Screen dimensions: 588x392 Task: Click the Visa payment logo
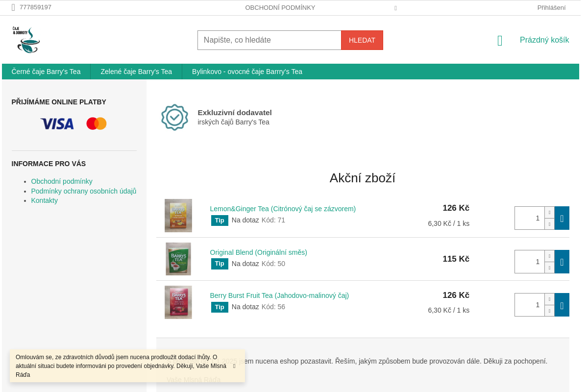(57, 123)
